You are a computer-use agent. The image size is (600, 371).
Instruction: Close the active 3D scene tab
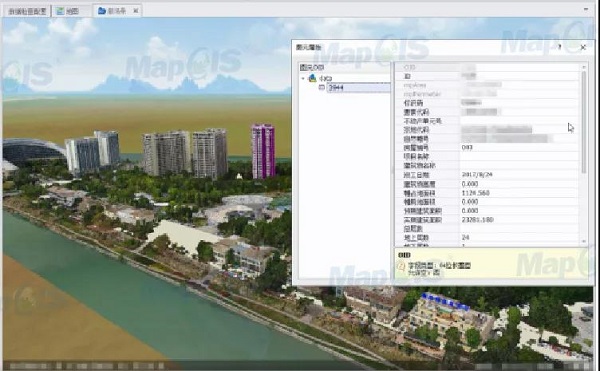tap(135, 11)
